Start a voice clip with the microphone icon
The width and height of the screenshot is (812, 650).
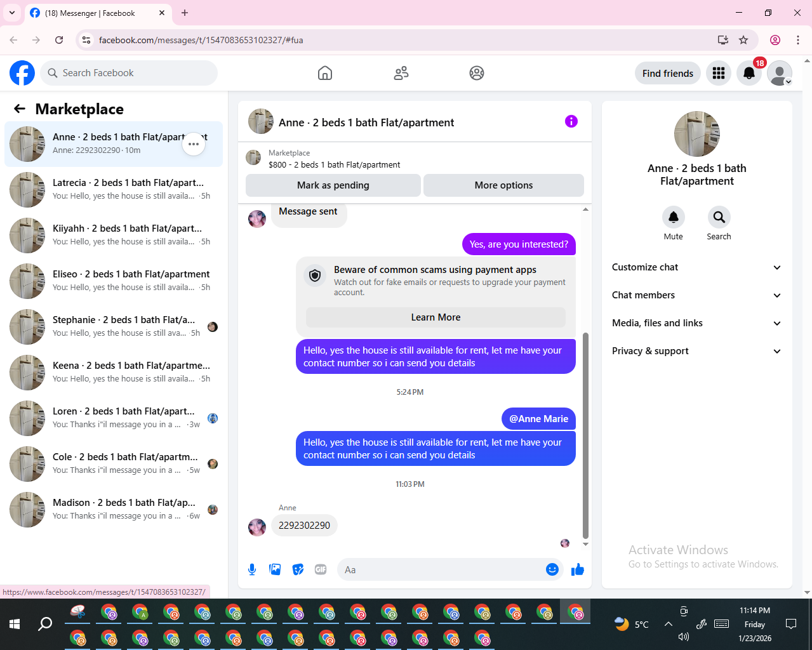click(252, 569)
